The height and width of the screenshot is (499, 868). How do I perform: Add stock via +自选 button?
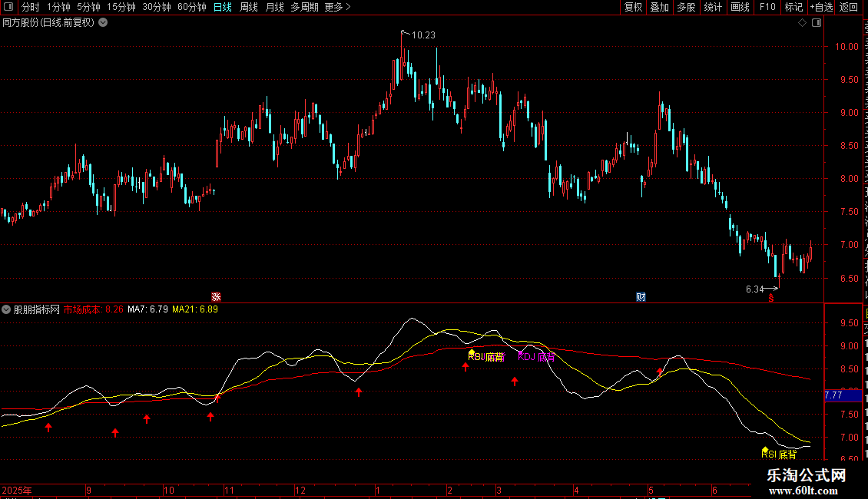(821, 7)
